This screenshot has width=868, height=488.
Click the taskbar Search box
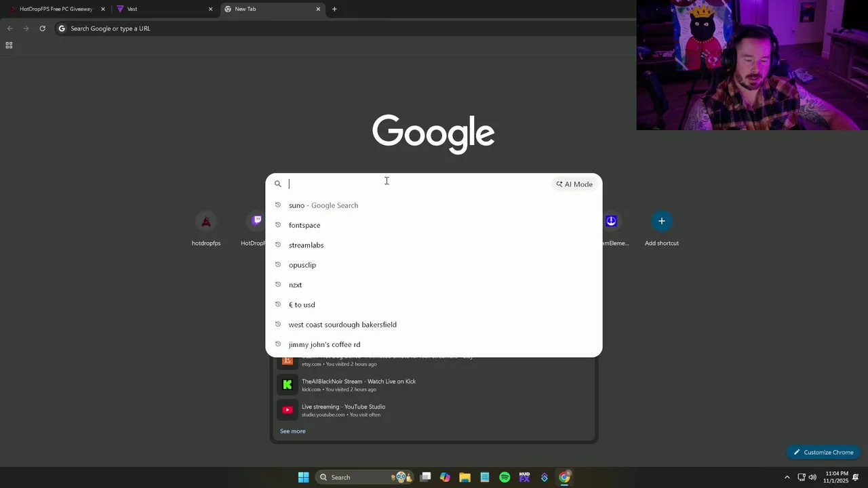pos(364,477)
